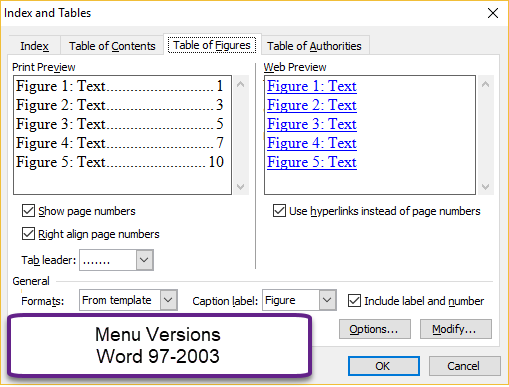Follow Figure 4: Text link in Web Preview
The width and height of the screenshot is (509, 387).
pos(312,143)
